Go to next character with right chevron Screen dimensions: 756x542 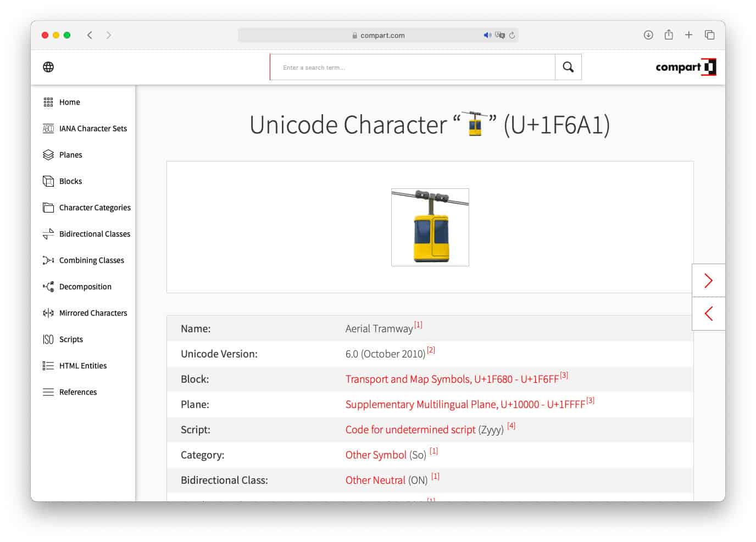tap(708, 280)
